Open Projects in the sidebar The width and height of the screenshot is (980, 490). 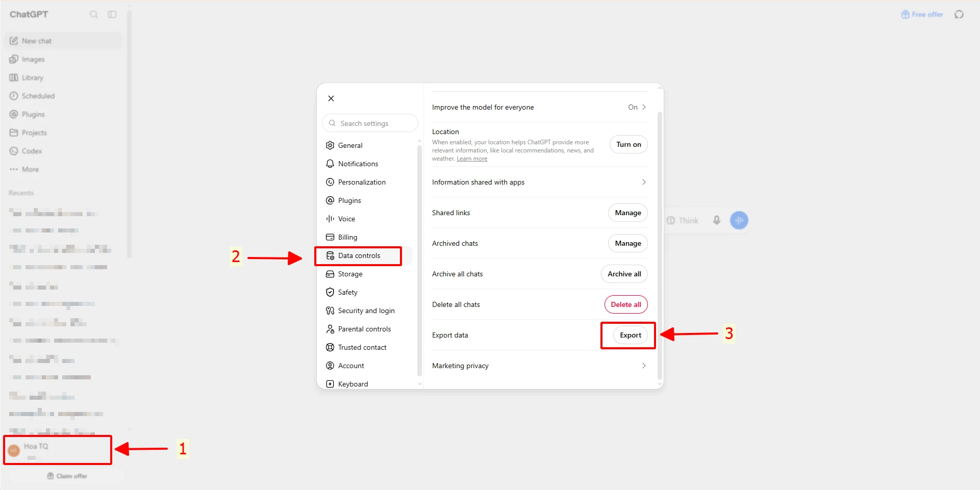click(63, 133)
